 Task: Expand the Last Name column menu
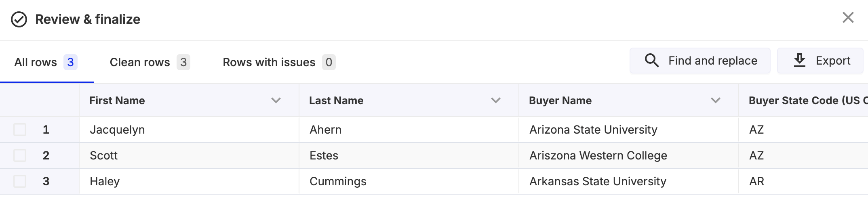coord(496,101)
